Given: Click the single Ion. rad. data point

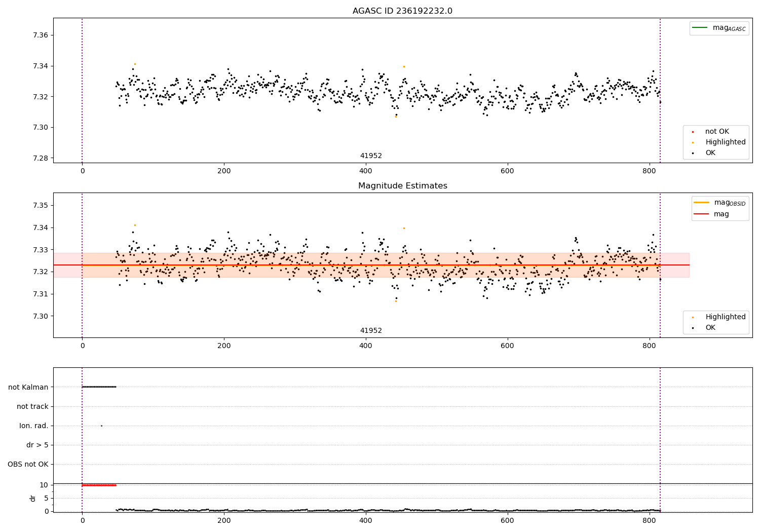Looking at the screenshot, I should pyautogui.click(x=101, y=426).
